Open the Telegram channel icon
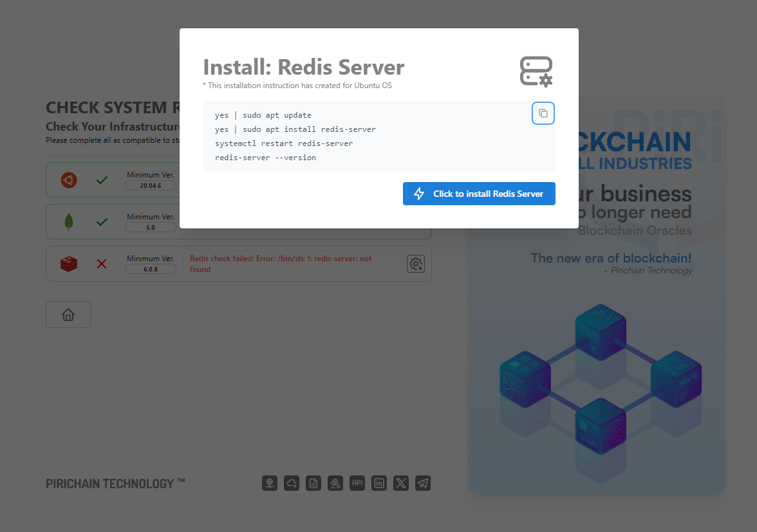757x532 pixels. point(423,483)
